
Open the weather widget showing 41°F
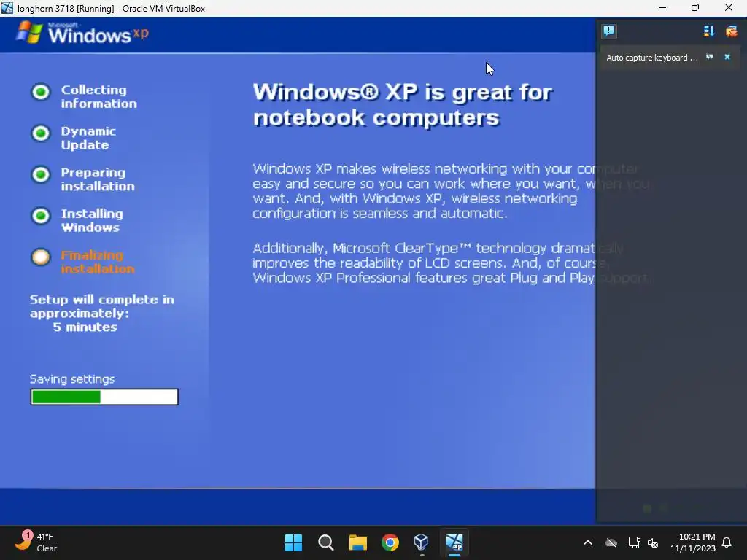[36, 542]
